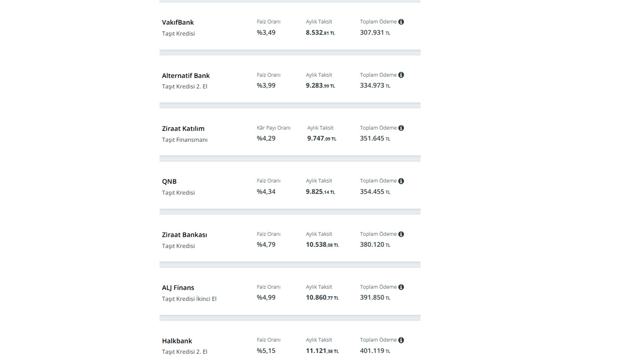Click VakıfBank's monthly installment 8.532,81 TL

[320, 33]
